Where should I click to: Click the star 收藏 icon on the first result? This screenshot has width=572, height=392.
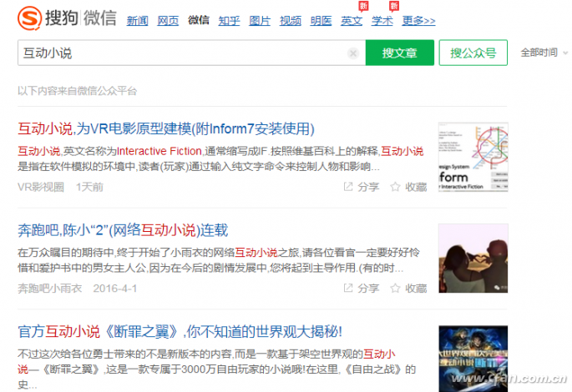click(395, 187)
